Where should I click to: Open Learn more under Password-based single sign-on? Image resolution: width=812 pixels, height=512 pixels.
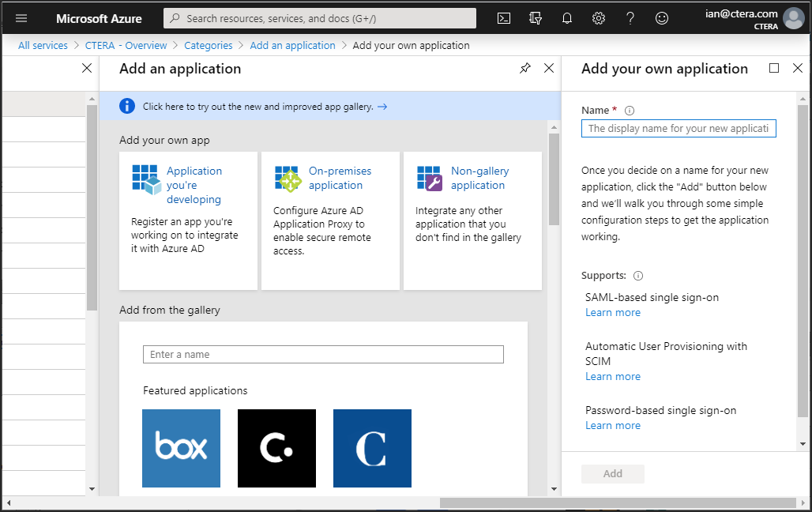(x=613, y=425)
